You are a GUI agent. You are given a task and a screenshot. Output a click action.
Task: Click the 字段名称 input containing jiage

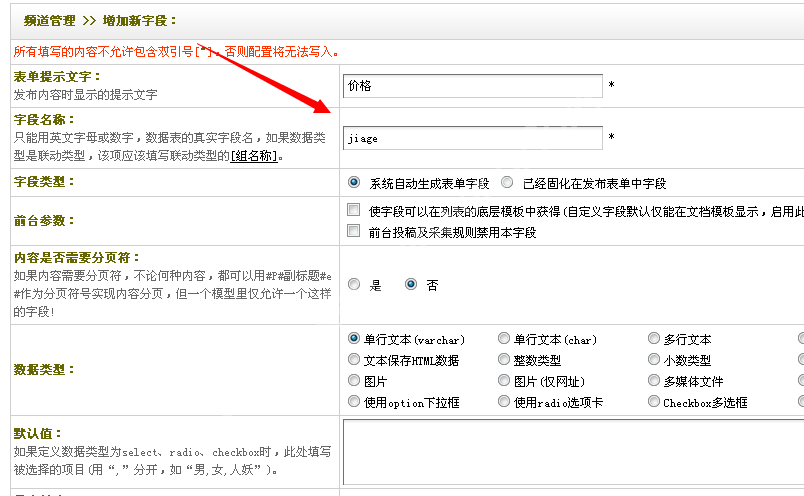473,138
